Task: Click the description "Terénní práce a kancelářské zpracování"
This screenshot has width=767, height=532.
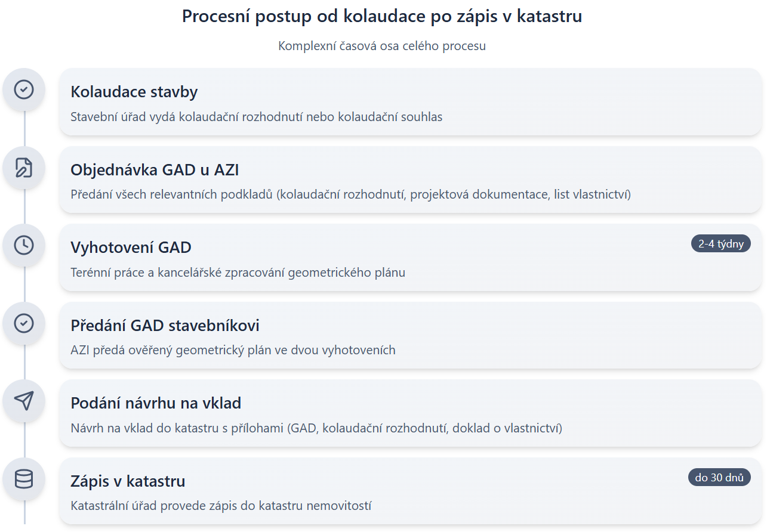Action: 238,273
